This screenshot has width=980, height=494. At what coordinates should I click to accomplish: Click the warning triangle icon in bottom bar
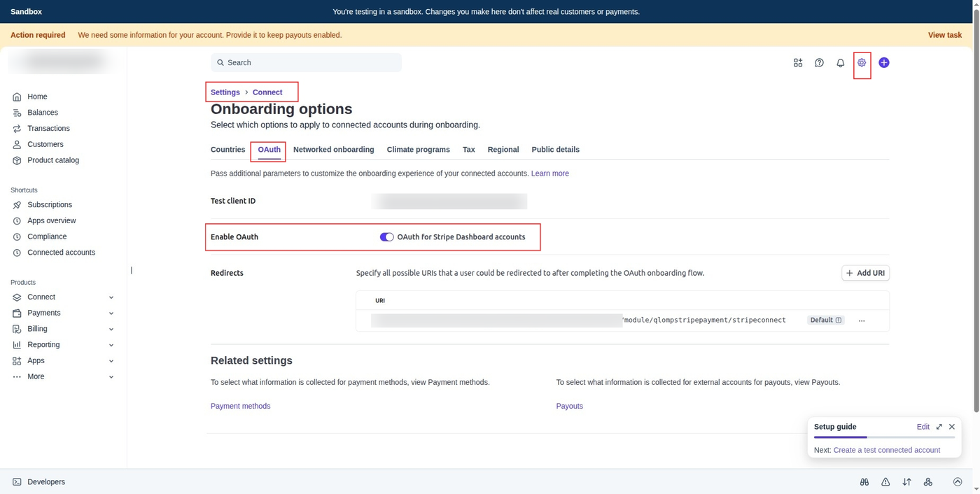point(885,482)
